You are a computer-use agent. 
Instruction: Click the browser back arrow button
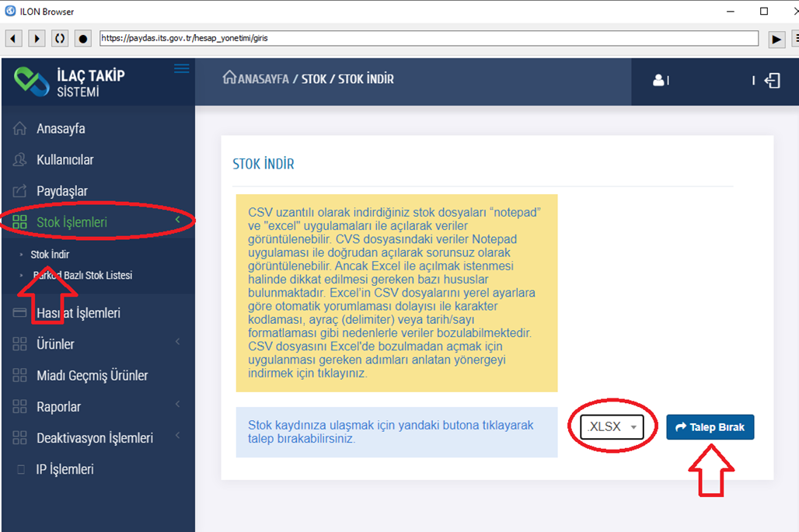click(x=13, y=38)
